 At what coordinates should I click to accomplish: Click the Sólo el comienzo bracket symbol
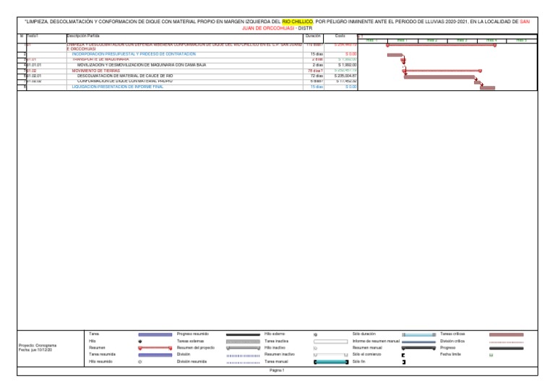[x=403, y=355]
